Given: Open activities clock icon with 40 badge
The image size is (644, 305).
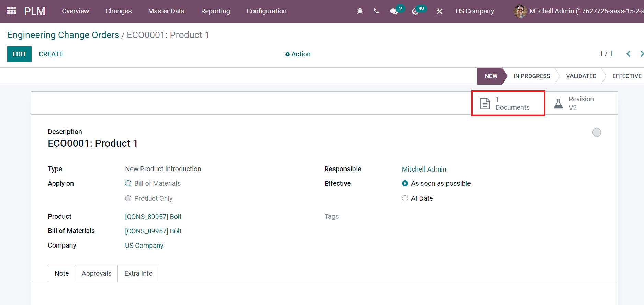Looking at the screenshot, I should [415, 11].
